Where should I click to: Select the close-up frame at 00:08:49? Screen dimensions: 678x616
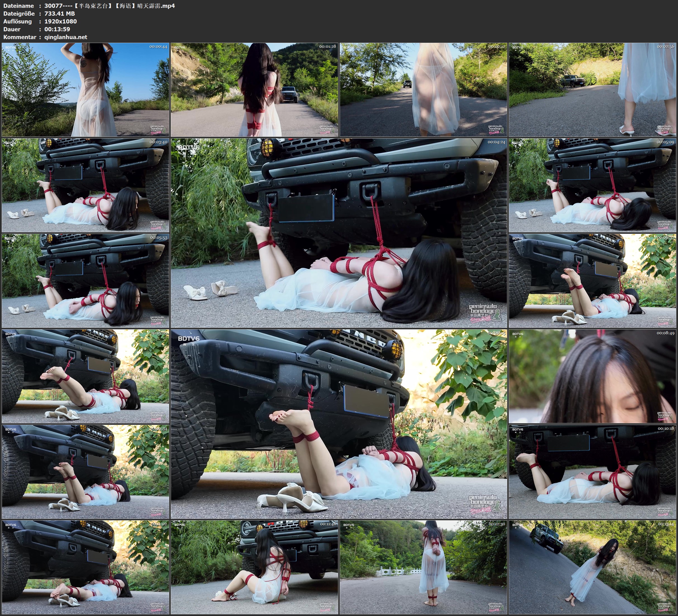click(x=592, y=376)
